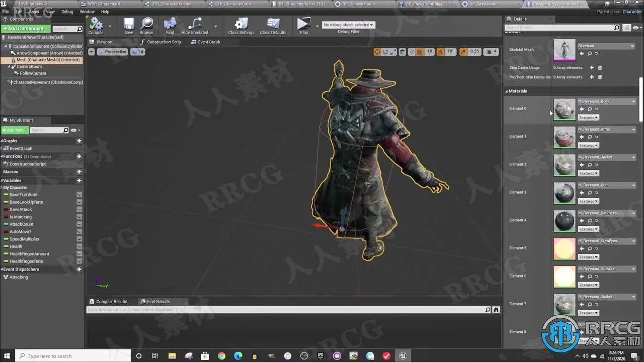Open the Perspective view mode dropdown
This screenshot has width=644, height=362.
coord(112,52)
